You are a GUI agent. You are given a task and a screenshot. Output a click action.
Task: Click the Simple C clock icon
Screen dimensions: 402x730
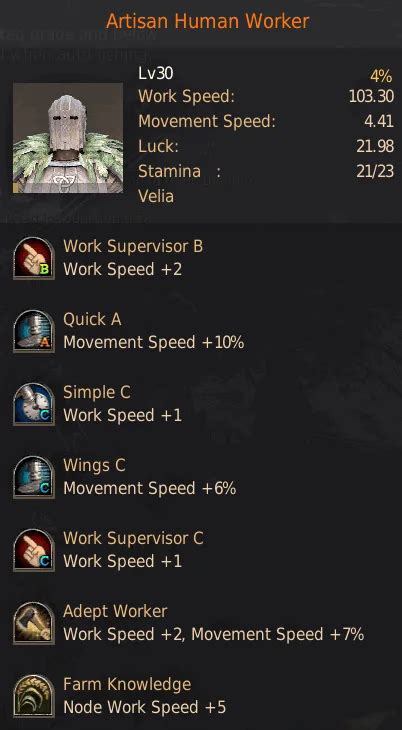[x=34, y=404]
